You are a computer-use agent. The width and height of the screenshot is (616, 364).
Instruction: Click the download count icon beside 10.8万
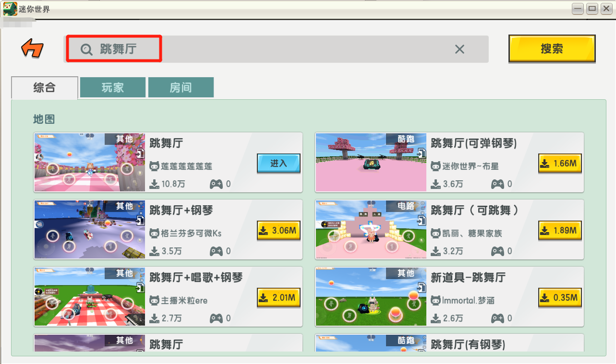(x=155, y=184)
